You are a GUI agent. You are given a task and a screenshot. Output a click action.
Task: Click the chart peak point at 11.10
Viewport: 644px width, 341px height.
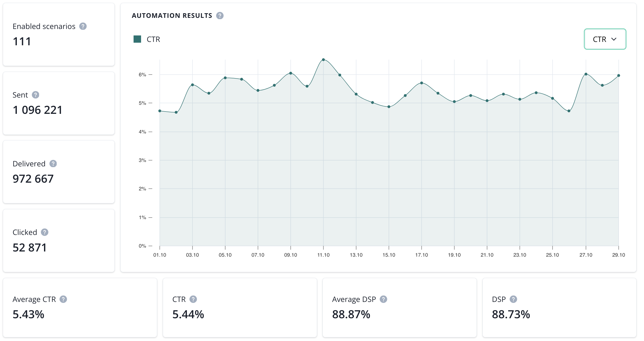pos(323,60)
